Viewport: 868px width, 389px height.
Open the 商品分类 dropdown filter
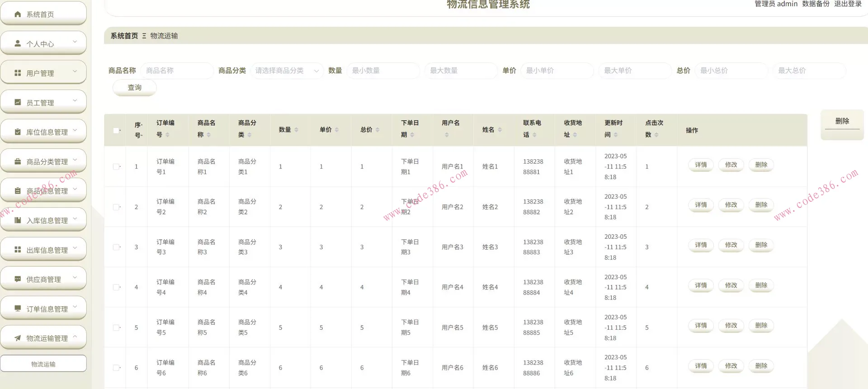tap(286, 71)
